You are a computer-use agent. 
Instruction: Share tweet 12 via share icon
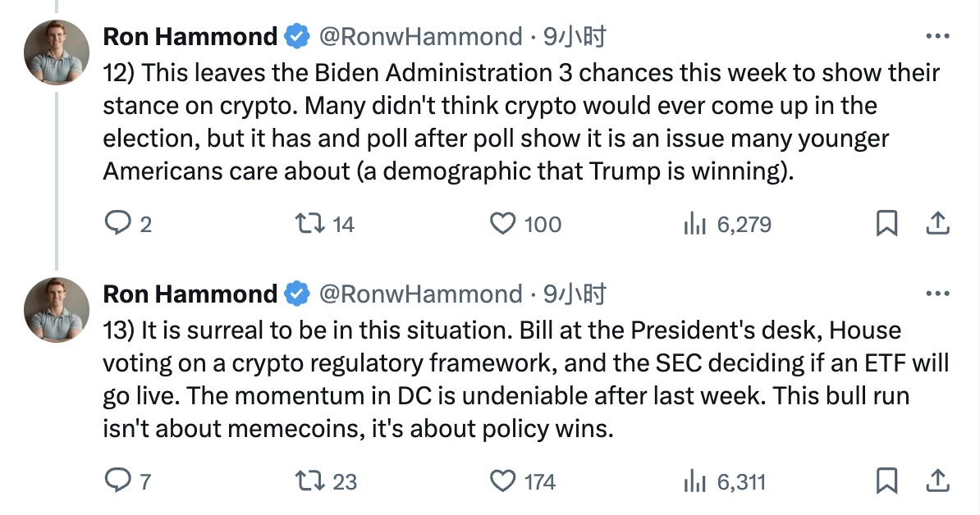coord(938,223)
